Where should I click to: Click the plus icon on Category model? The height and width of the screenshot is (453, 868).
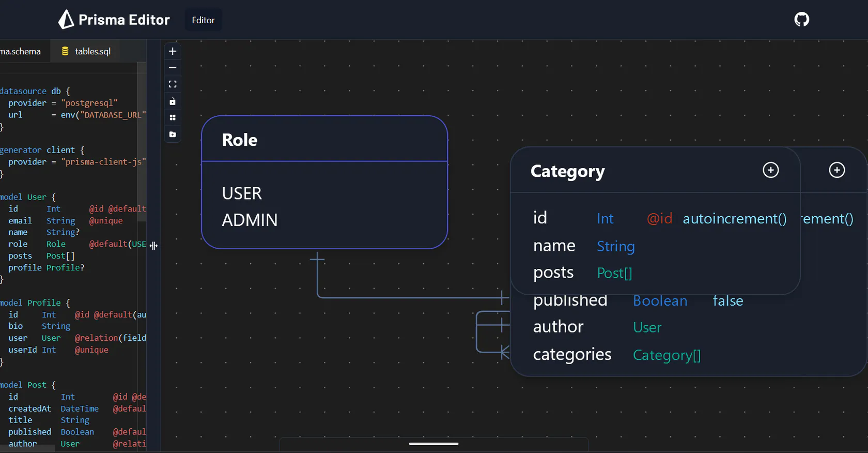coord(770,170)
